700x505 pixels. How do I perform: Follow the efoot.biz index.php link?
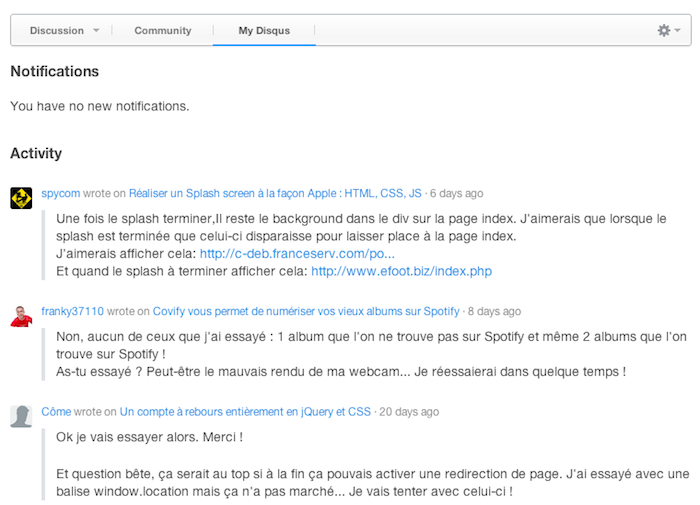[401, 271]
